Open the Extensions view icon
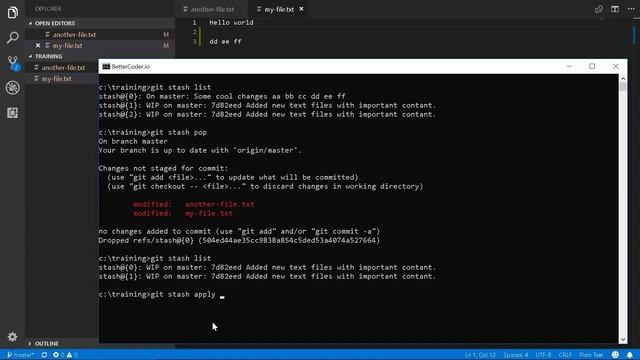This screenshot has height=360, width=640. pos(13,113)
